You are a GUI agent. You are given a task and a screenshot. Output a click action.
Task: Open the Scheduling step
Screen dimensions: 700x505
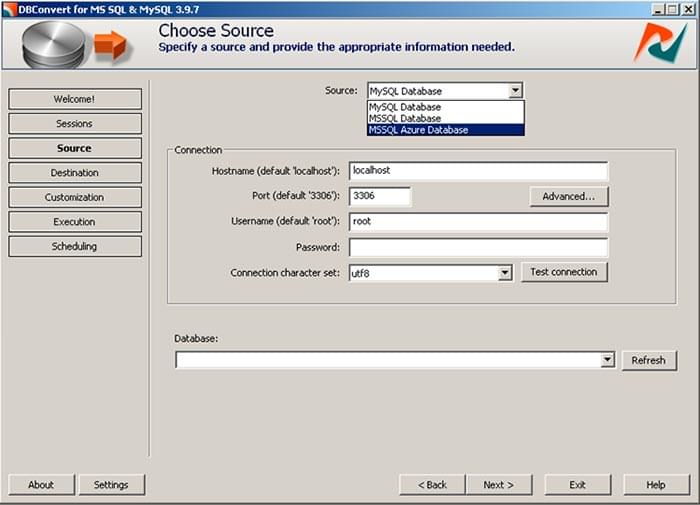[x=75, y=246]
